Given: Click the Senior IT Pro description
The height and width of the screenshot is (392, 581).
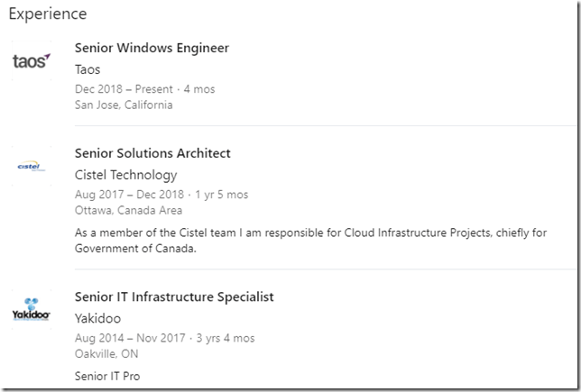Looking at the screenshot, I should 107,376.
